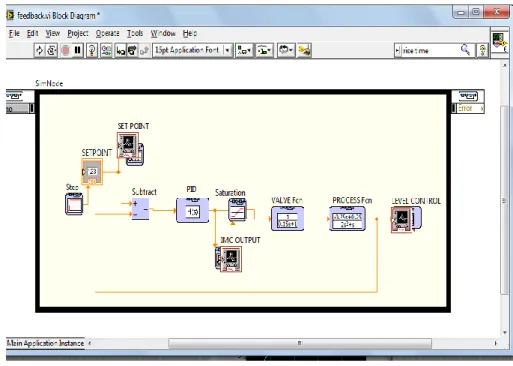Image resolution: width=513 pixels, height=366 pixels.
Task: Click the Abort Execution stop button
Action: tap(65, 50)
